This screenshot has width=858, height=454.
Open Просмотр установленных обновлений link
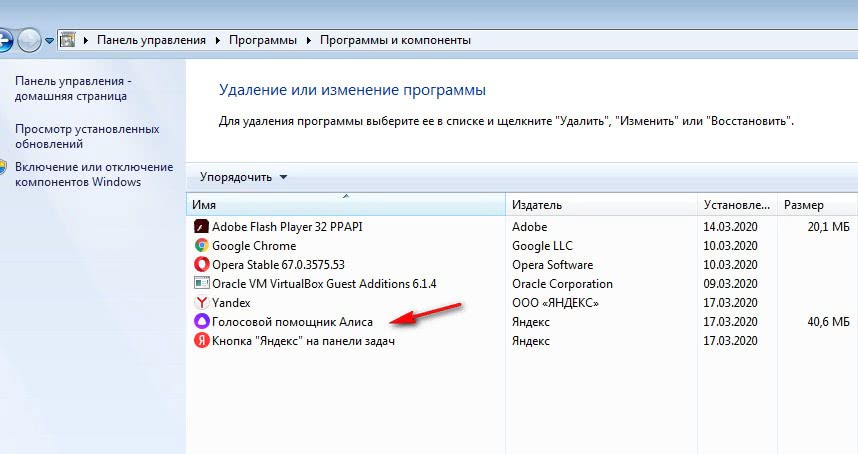point(87,136)
